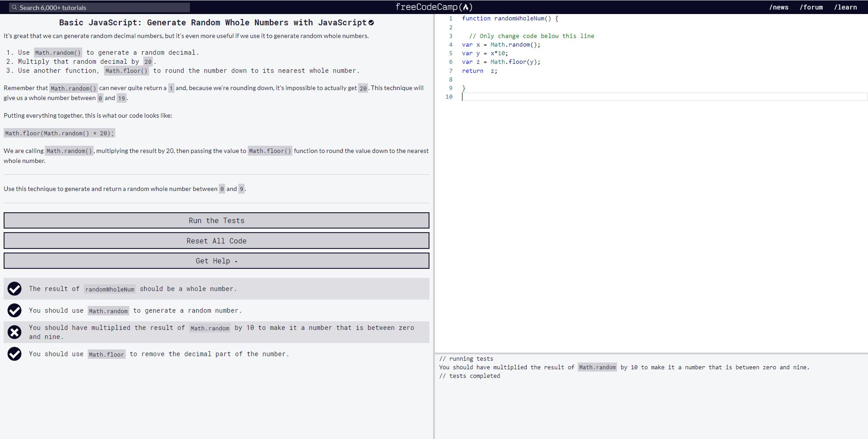Click Reset All Code
Image resolution: width=868 pixels, height=439 pixels.
[216, 240]
